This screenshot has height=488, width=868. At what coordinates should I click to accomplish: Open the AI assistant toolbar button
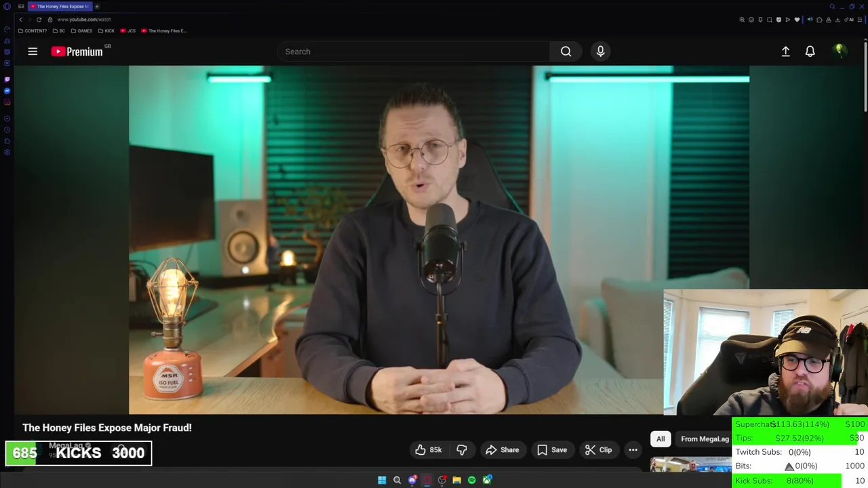850,20
